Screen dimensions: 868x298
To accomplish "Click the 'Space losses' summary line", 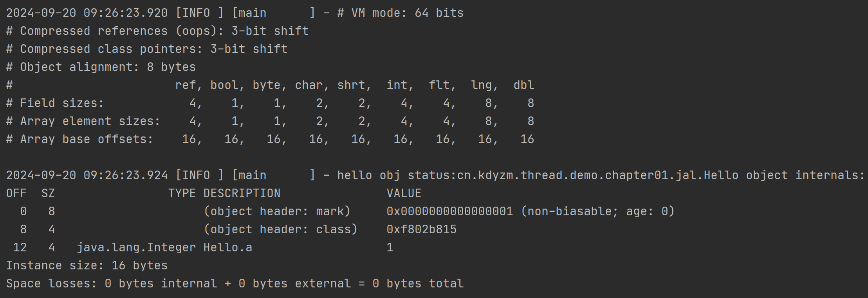I will pyautogui.click(x=235, y=283).
